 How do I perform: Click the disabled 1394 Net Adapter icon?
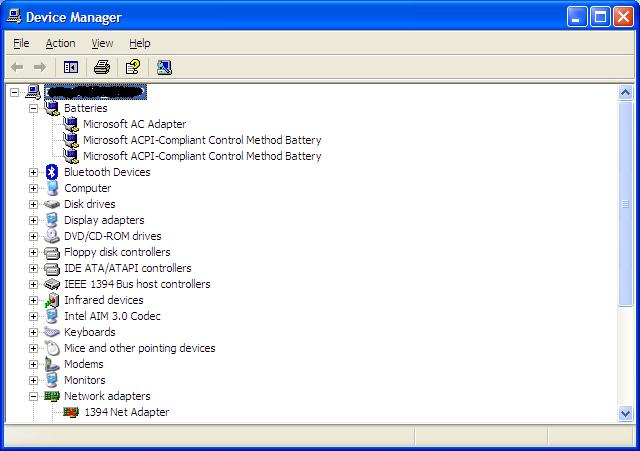tap(71, 412)
